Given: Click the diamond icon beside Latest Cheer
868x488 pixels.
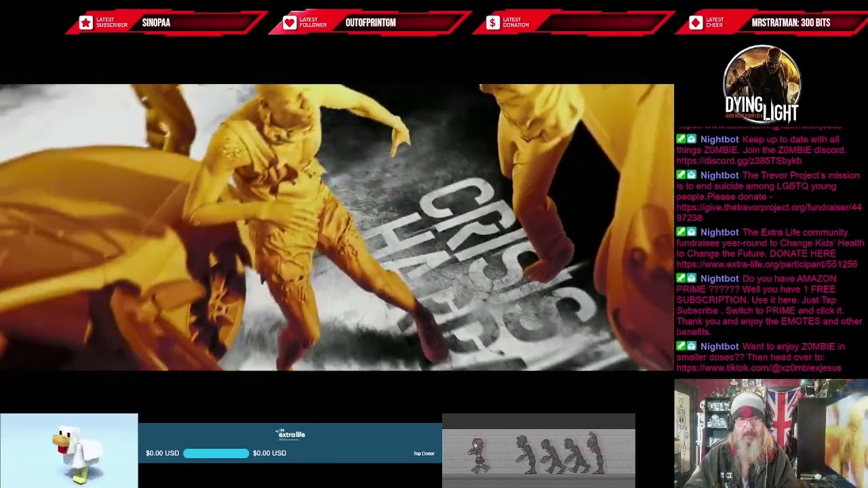Looking at the screenshot, I should pyautogui.click(x=696, y=23).
